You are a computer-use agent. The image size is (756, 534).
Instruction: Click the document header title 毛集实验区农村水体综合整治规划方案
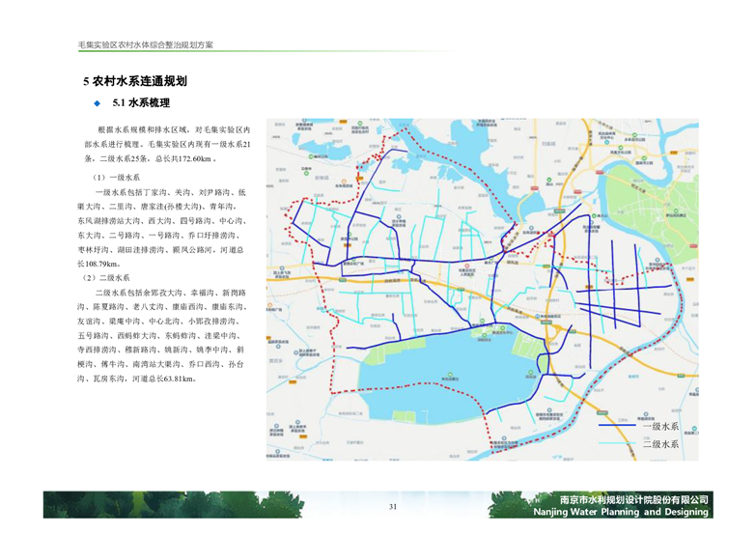click(146, 46)
